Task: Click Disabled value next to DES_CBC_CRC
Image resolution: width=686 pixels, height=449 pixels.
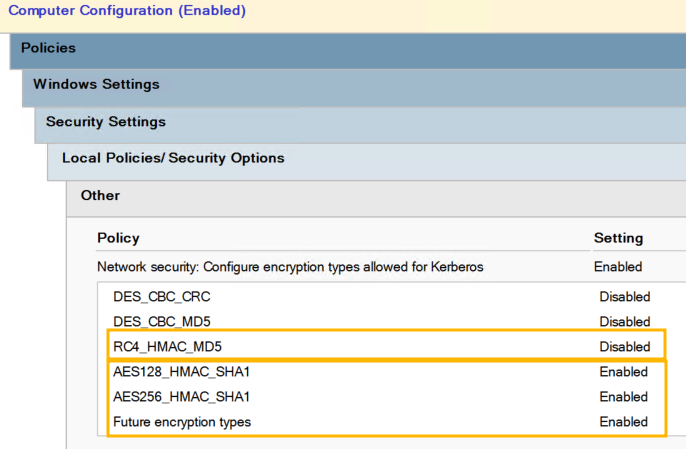Action: click(625, 297)
